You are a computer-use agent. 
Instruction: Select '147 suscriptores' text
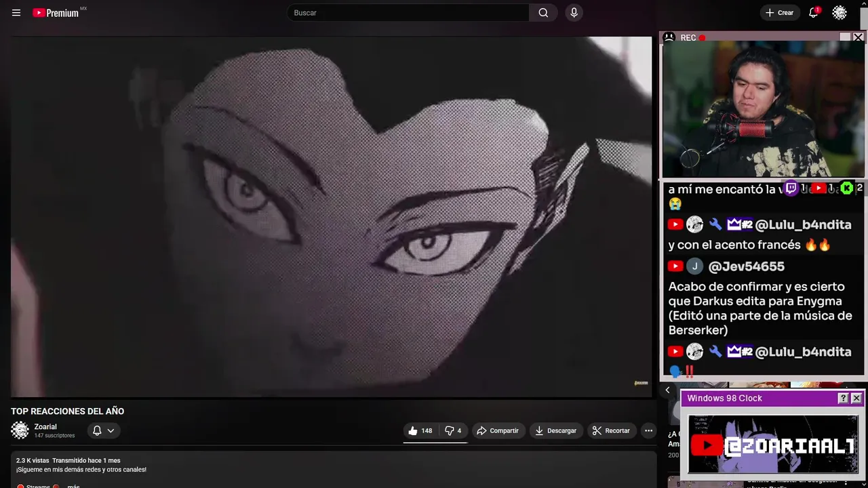point(55,436)
